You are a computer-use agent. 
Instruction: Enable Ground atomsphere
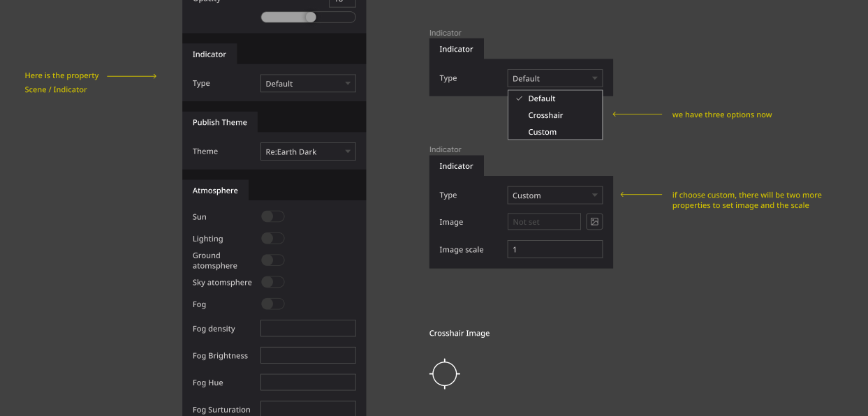272,260
